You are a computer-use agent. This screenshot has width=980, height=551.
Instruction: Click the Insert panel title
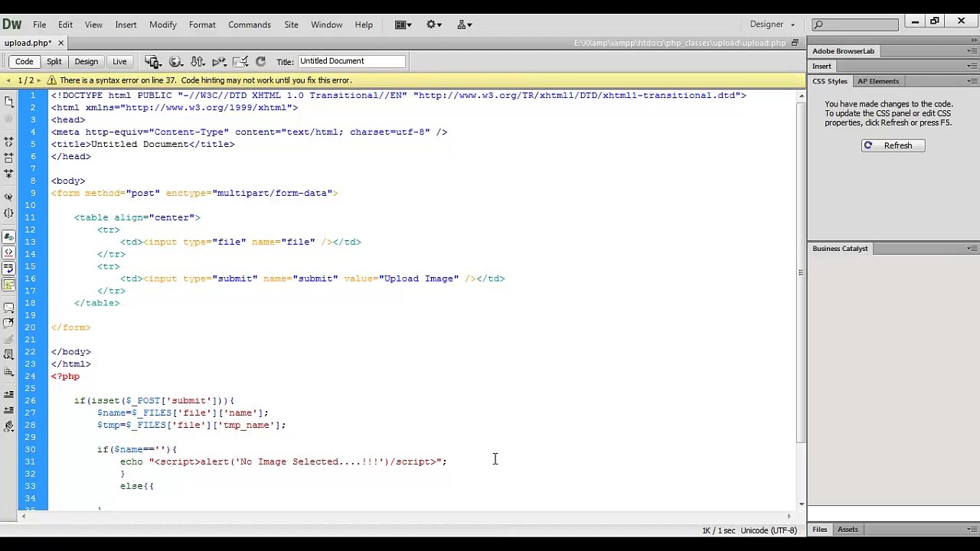pyautogui.click(x=822, y=67)
